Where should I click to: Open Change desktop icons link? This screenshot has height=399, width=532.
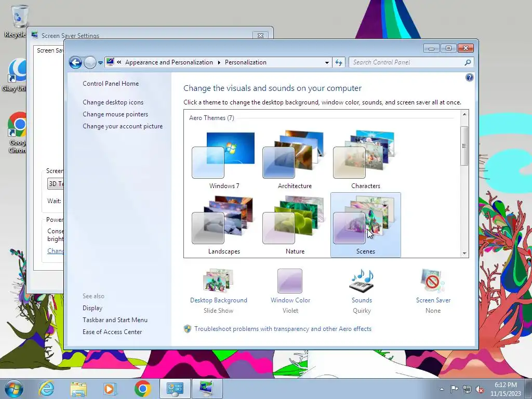(113, 102)
